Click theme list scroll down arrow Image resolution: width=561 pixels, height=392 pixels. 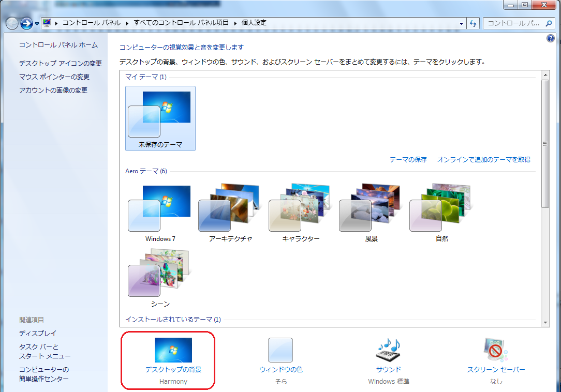click(x=545, y=322)
